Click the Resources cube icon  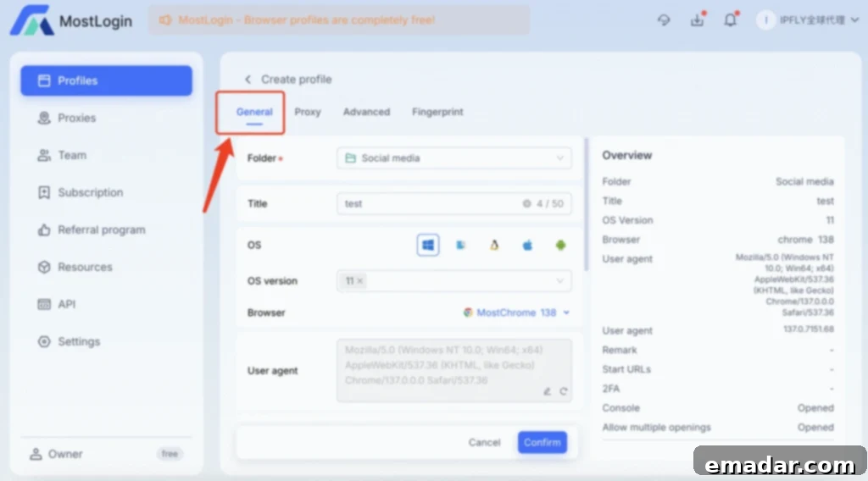click(44, 267)
